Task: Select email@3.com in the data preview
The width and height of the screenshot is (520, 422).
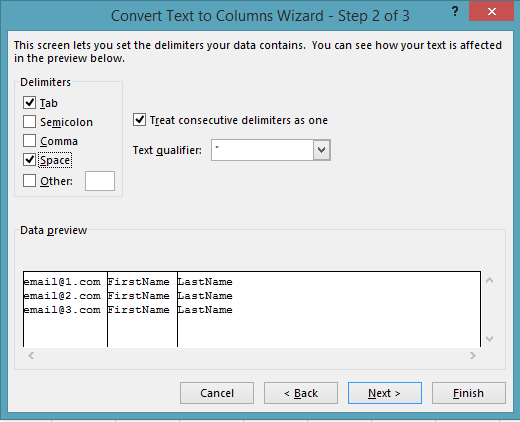Action: tap(62, 310)
